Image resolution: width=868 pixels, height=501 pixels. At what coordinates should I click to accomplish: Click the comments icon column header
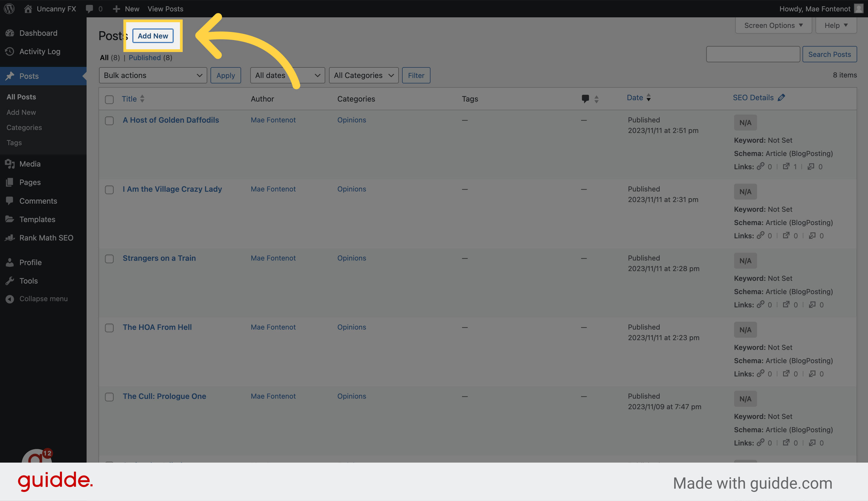pyautogui.click(x=586, y=97)
